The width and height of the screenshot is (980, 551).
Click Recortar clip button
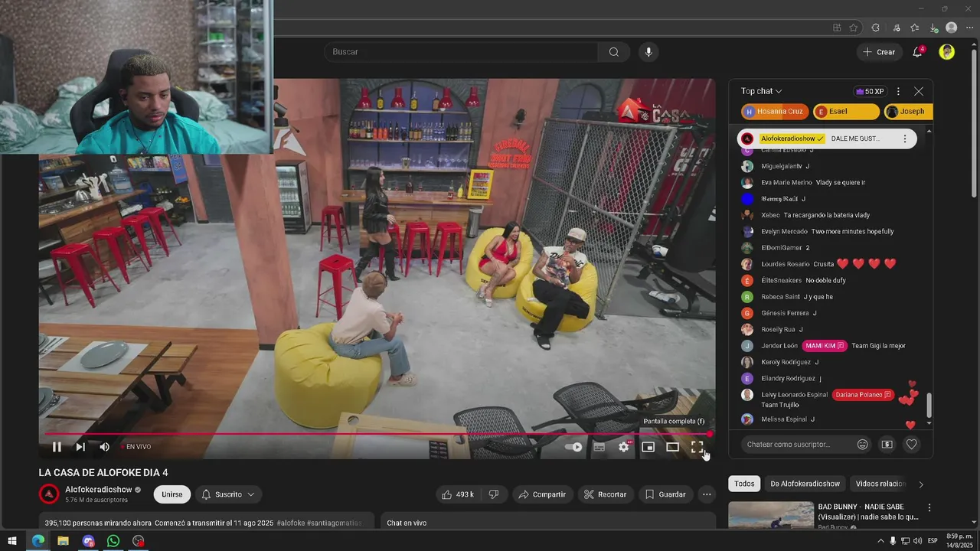click(605, 494)
